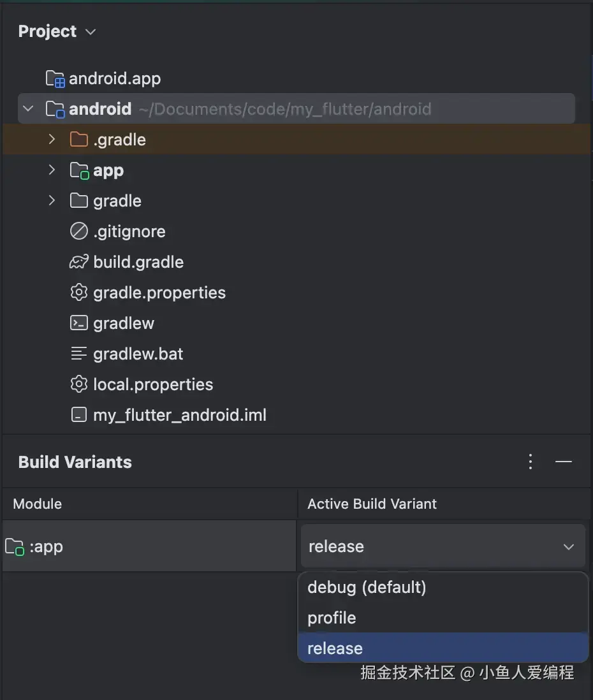Collapse the android root folder

pos(27,109)
